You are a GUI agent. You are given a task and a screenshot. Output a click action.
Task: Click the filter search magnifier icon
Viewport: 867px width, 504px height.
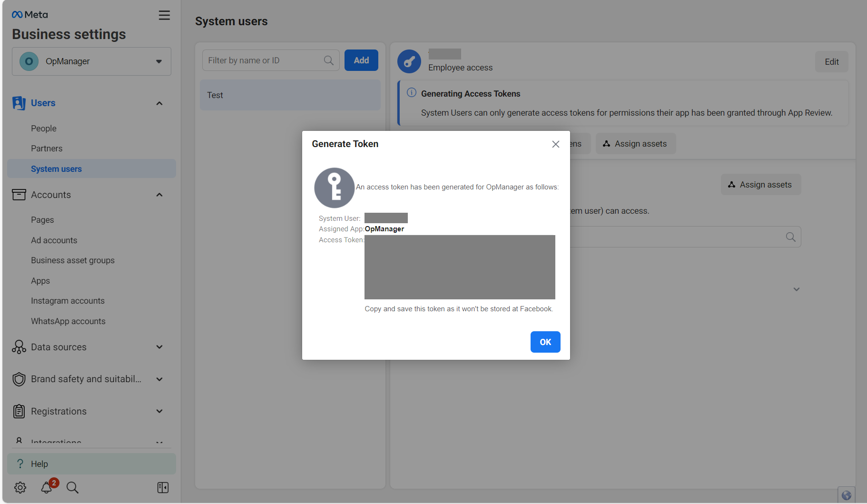(x=328, y=60)
